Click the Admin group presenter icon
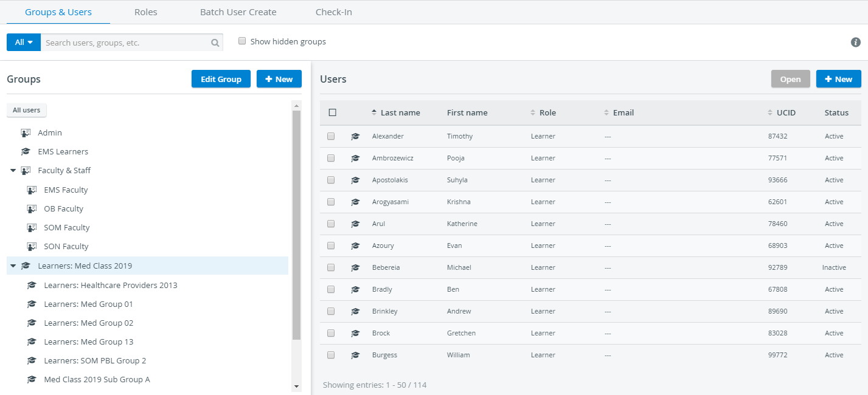Screen dimensions: 868x395 [26, 132]
